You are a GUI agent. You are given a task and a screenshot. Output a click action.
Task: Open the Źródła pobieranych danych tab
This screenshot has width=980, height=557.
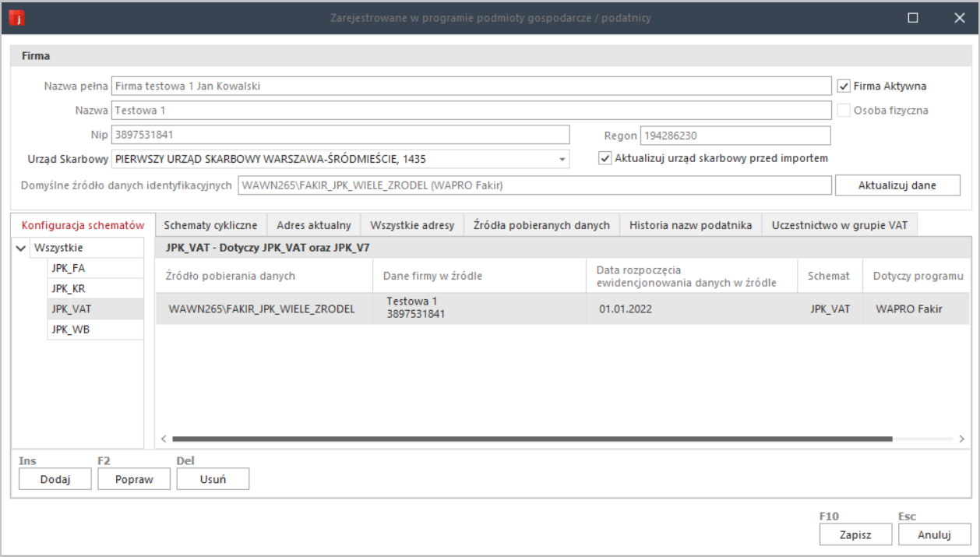[541, 225]
